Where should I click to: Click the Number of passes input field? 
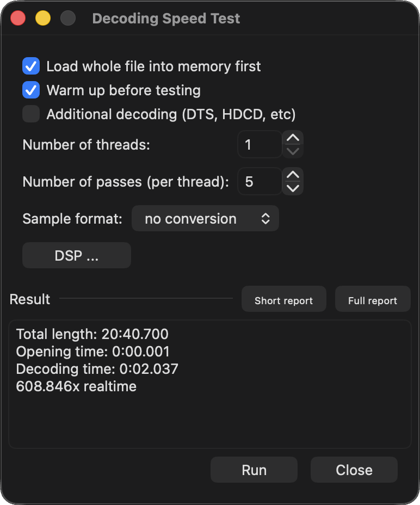[260, 181]
